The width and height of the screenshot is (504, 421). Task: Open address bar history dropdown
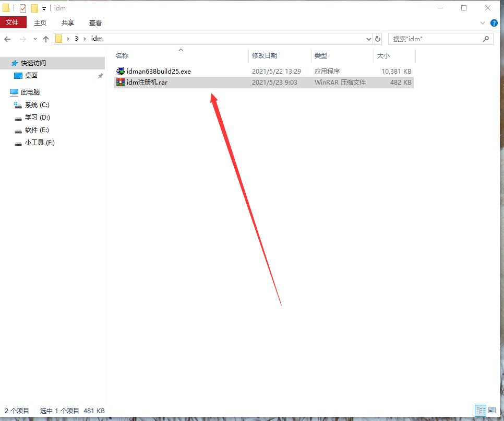coord(369,39)
